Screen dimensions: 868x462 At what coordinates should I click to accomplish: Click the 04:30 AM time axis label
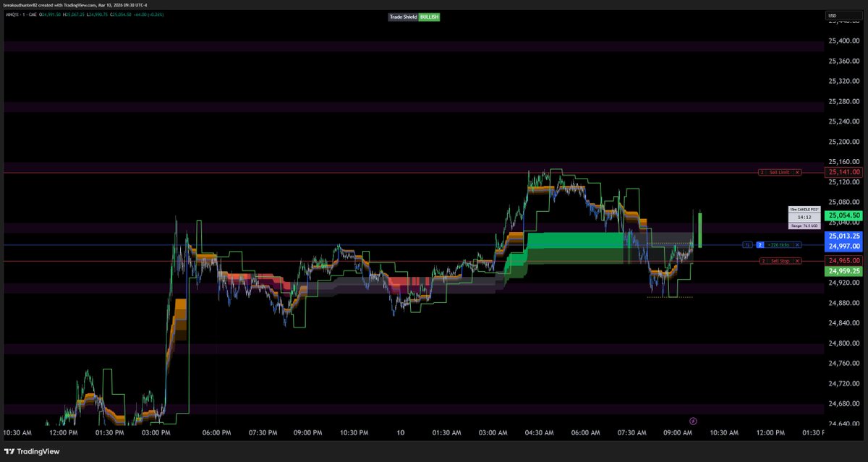[540, 432]
